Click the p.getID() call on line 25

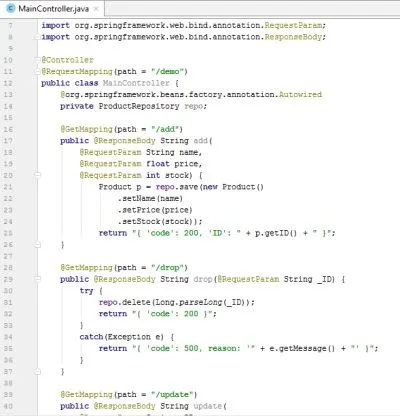[x=276, y=233]
